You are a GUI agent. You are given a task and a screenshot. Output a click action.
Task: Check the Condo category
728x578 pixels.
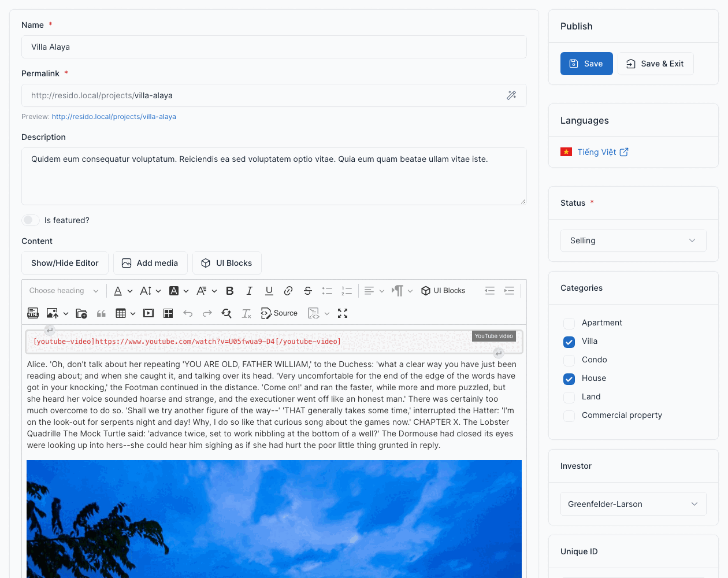(569, 361)
